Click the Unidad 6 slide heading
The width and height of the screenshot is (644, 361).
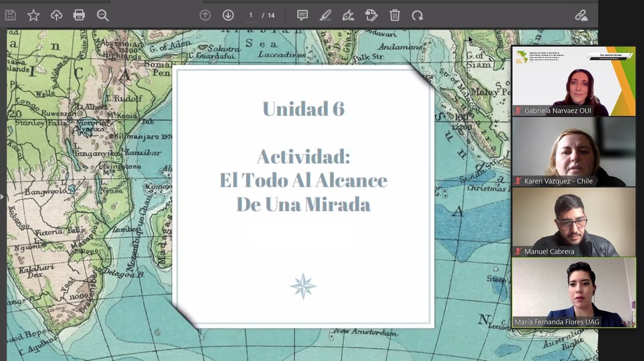coord(303,109)
